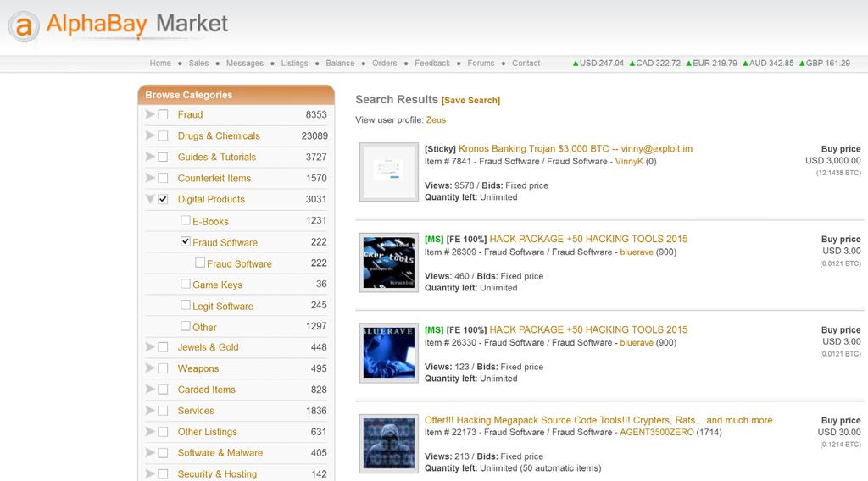Tick the Weapons checkbox
Image resolution: width=868 pixels, height=481 pixels.
click(x=163, y=368)
